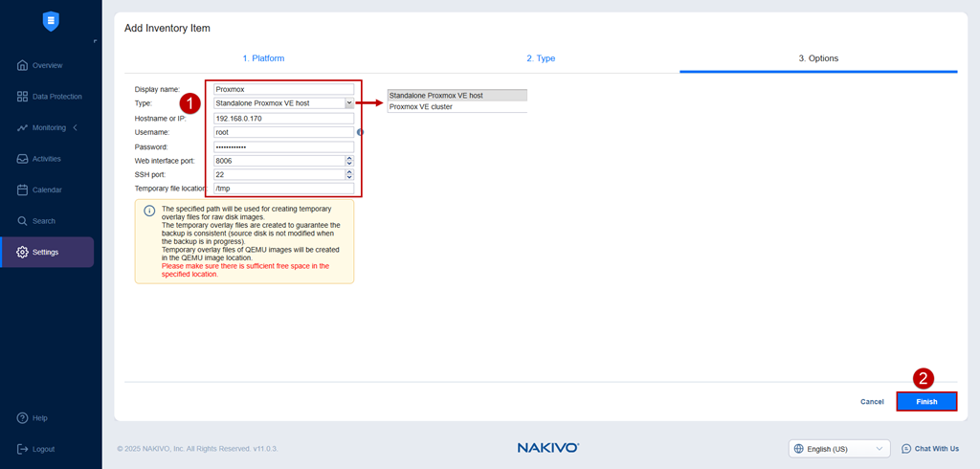Click the Finish button

[x=926, y=401]
